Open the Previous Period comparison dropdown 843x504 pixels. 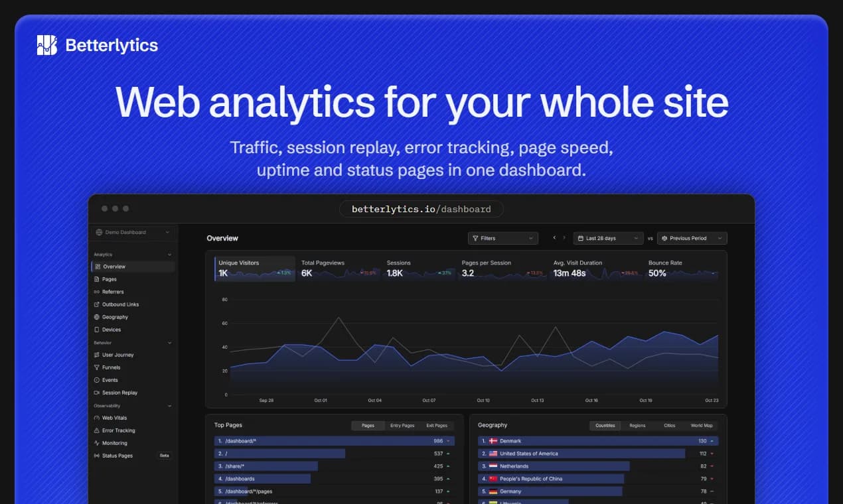tap(692, 238)
